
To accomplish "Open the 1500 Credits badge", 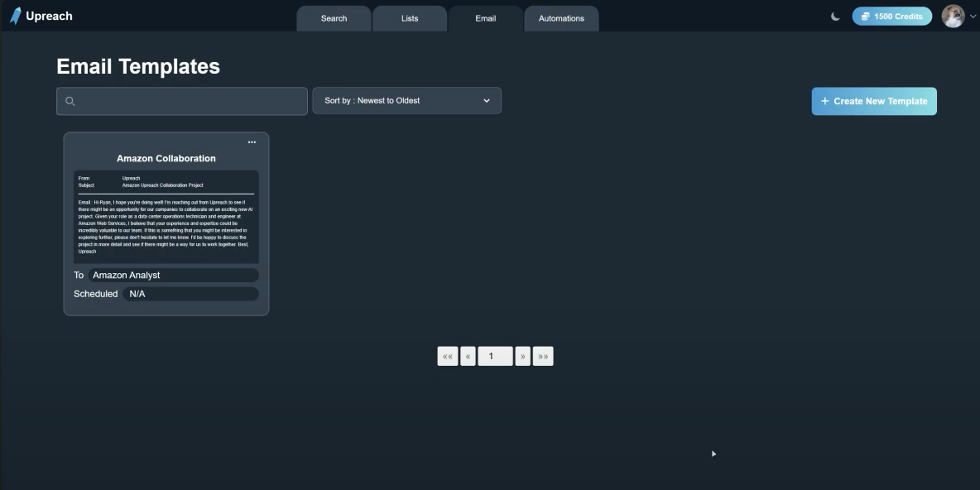I will click(x=891, y=17).
